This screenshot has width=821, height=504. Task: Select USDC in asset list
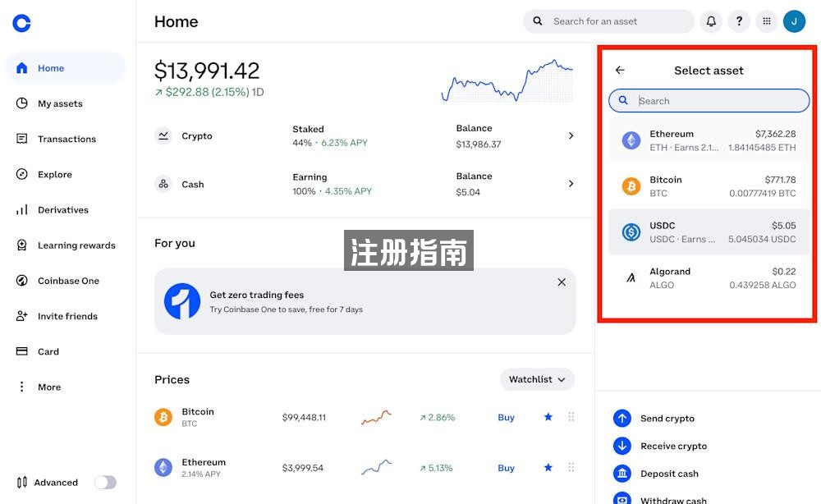tap(709, 231)
